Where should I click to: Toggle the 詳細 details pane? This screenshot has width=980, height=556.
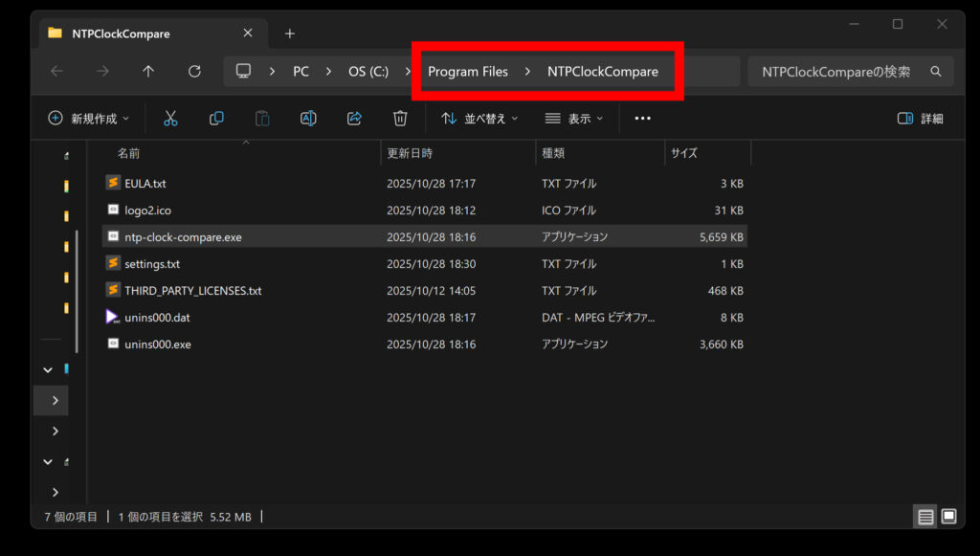[920, 119]
